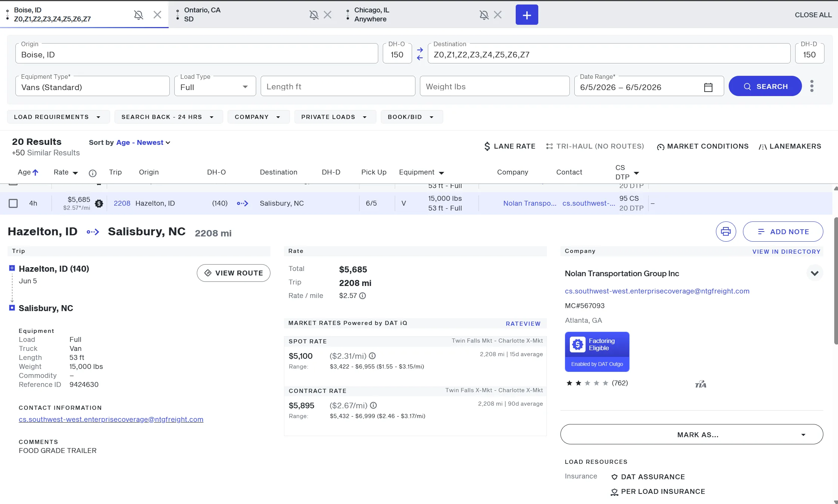Close the Boise, ID search tab
The image size is (838, 504).
[x=157, y=15]
